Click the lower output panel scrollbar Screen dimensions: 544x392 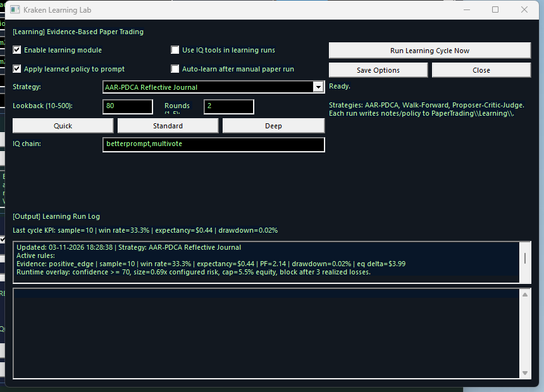point(526,332)
